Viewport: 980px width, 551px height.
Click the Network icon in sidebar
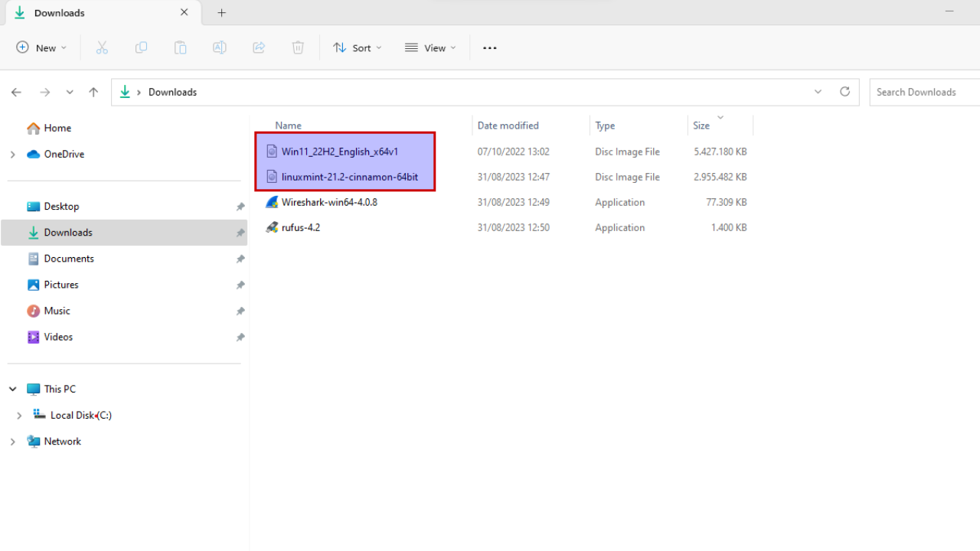[33, 441]
